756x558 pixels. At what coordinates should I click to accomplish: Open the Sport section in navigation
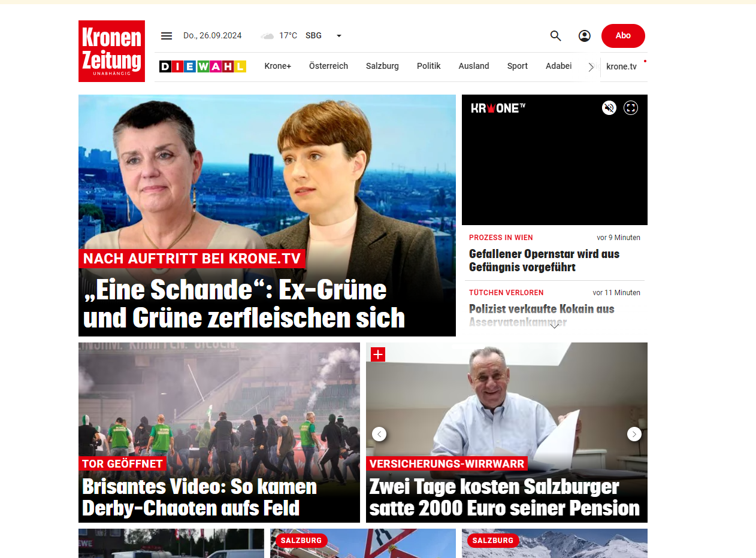click(x=518, y=66)
